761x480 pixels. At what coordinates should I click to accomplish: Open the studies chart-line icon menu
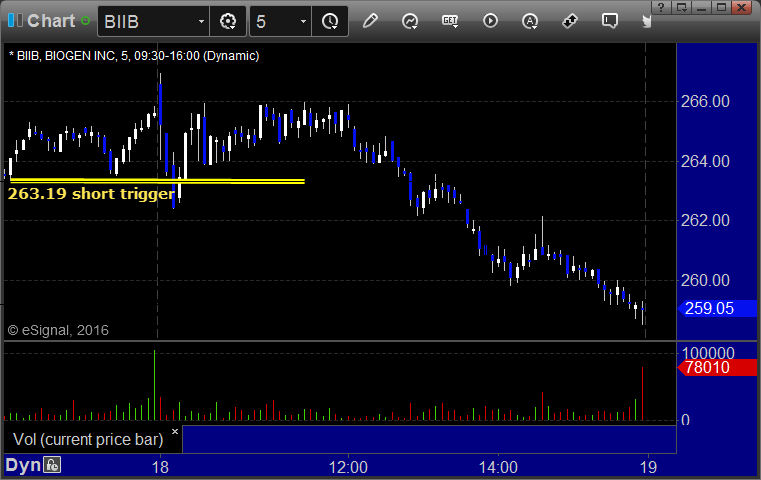pyautogui.click(x=410, y=21)
